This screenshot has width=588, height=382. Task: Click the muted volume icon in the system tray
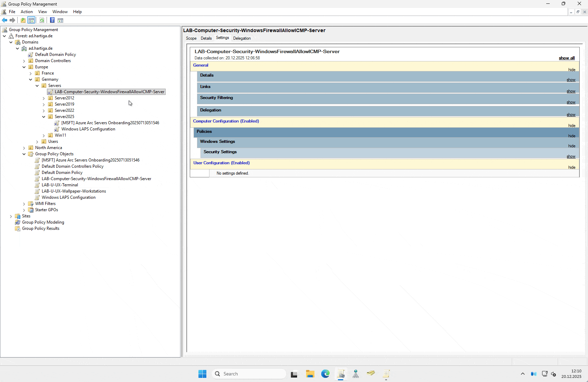(554, 374)
